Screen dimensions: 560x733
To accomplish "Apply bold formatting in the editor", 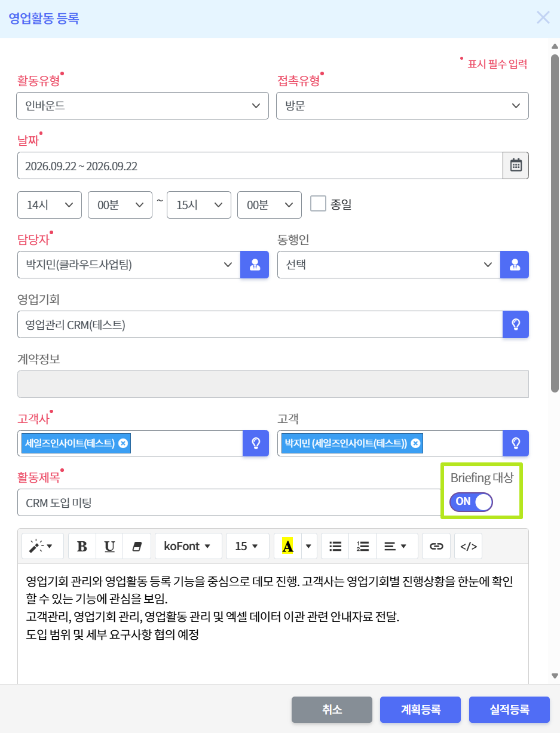I will 82,546.
